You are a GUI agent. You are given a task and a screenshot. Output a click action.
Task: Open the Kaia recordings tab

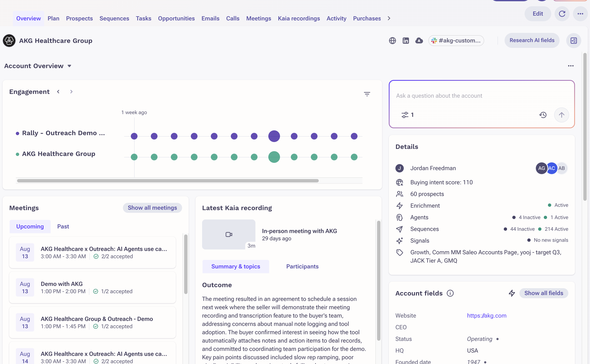pos(299,18)
